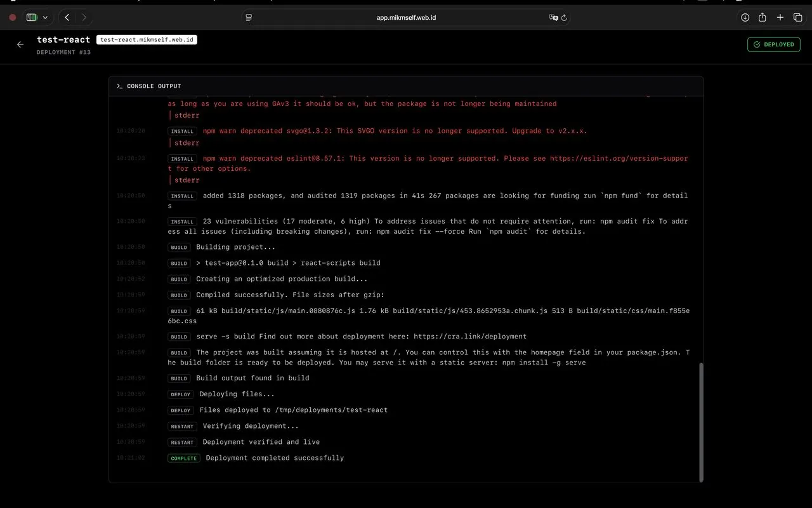Image resolution: width=812 pixels, height=508 pixels.
Task: Click the '23 vulnerabilities' log line
Action: click(x=428, y=226)
